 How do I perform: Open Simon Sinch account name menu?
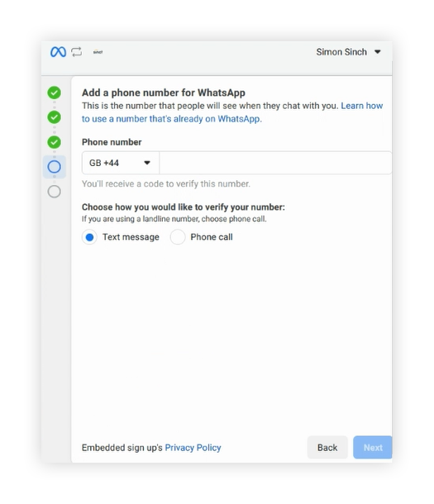[341, 52]
